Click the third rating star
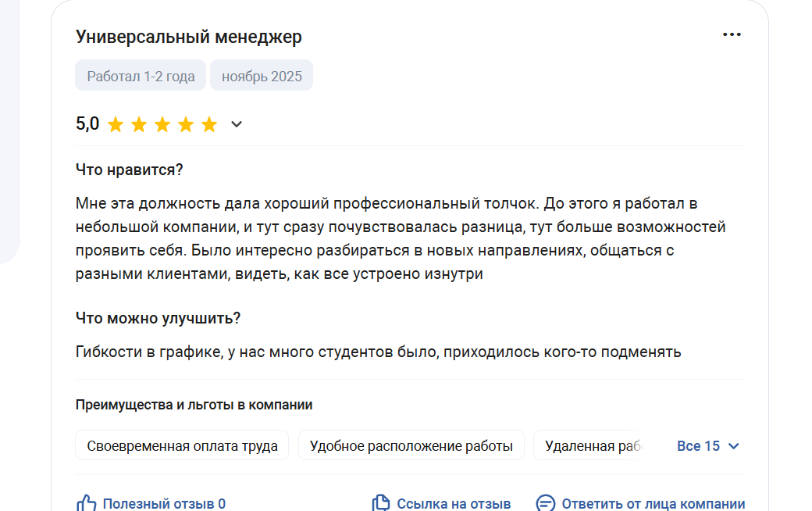Viewport: 812px width, 511px height. 162,124
